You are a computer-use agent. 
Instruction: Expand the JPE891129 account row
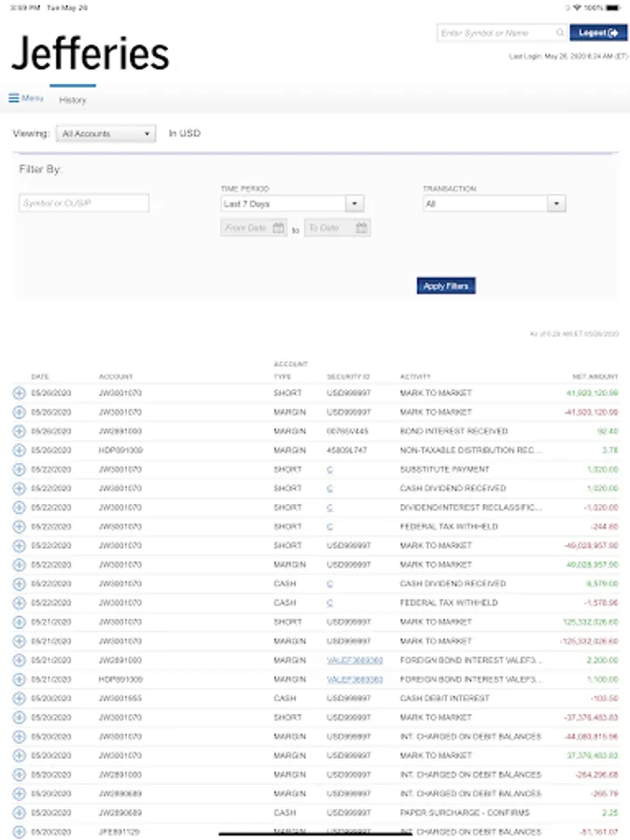click(19, 832)
